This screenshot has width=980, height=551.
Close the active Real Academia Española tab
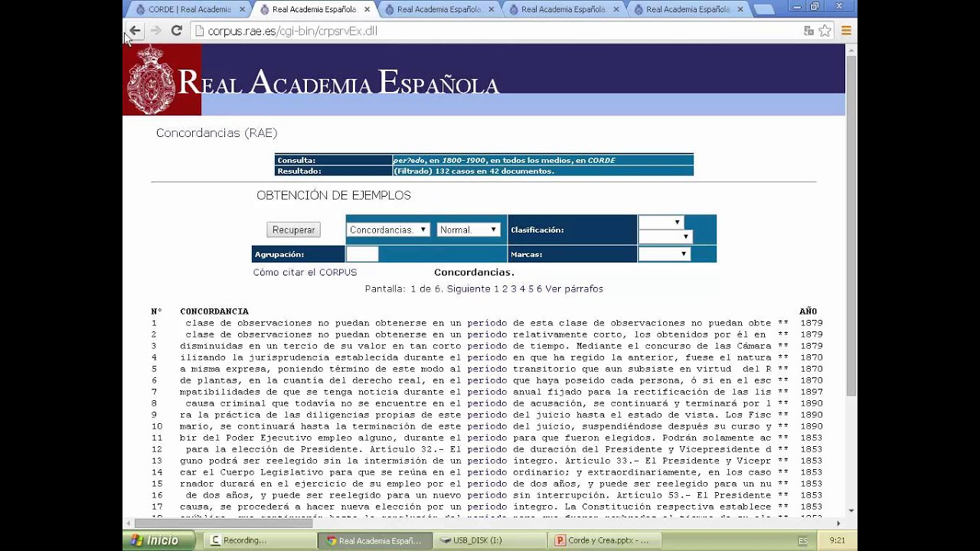coord(367,10)
